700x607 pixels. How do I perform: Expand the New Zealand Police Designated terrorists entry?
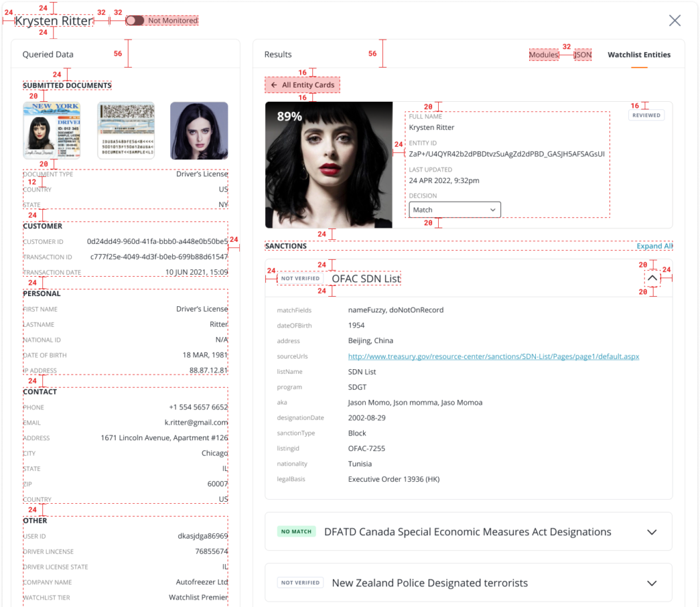click(x=651, y=582)
